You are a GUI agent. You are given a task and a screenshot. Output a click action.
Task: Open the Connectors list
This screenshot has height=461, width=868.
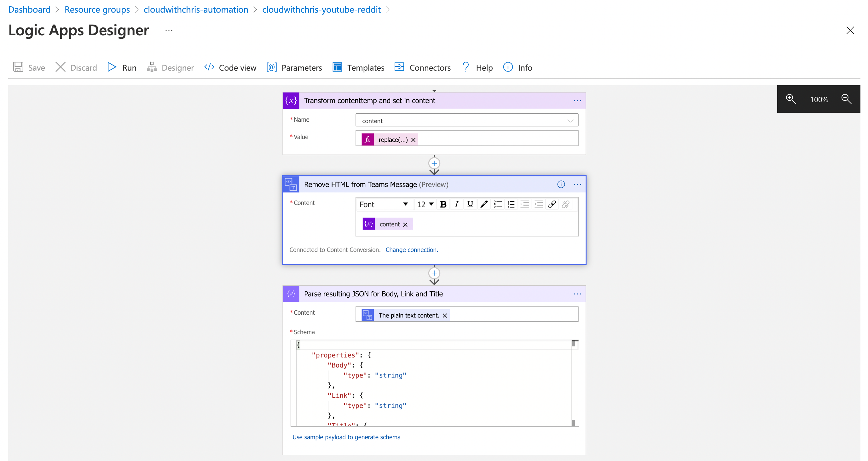click(x=423, y=67)
